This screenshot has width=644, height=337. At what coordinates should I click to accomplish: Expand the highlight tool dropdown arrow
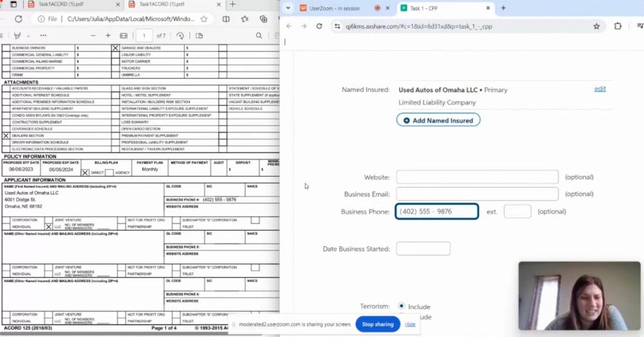tap(28, 35)
